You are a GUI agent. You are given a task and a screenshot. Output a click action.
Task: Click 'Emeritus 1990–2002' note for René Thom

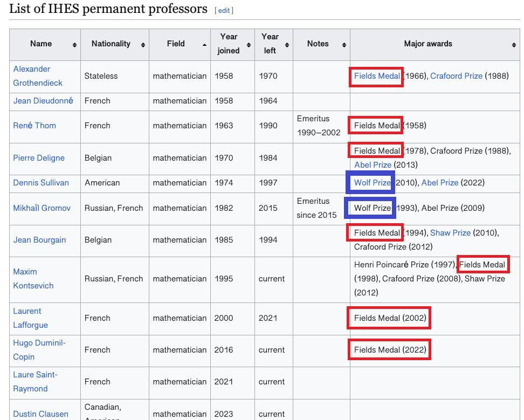319,126
